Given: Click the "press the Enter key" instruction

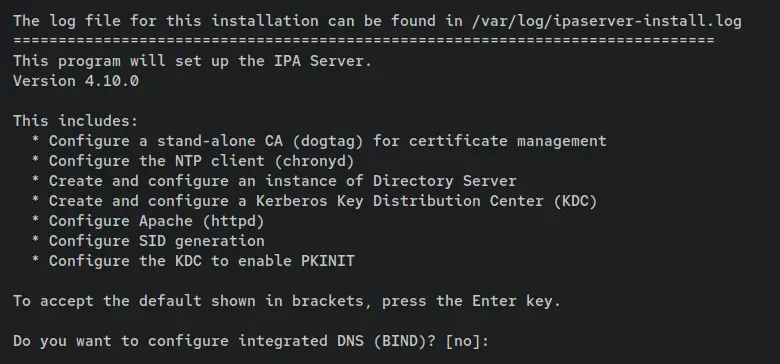Looking at the screenshot, I should point(471,301).
